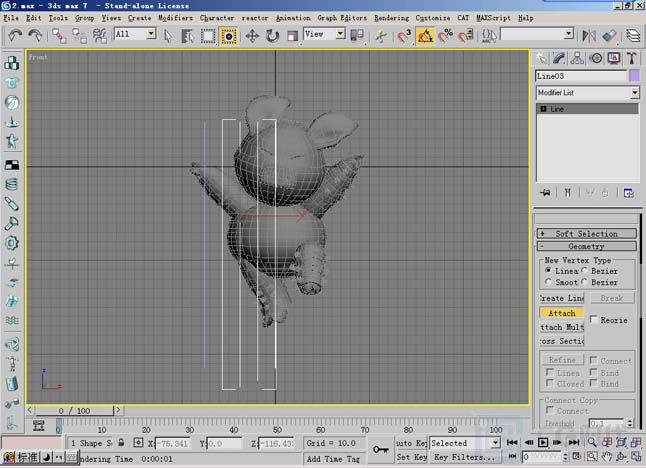Activate the Select Object arrow tool

click(x=168, y=36)
